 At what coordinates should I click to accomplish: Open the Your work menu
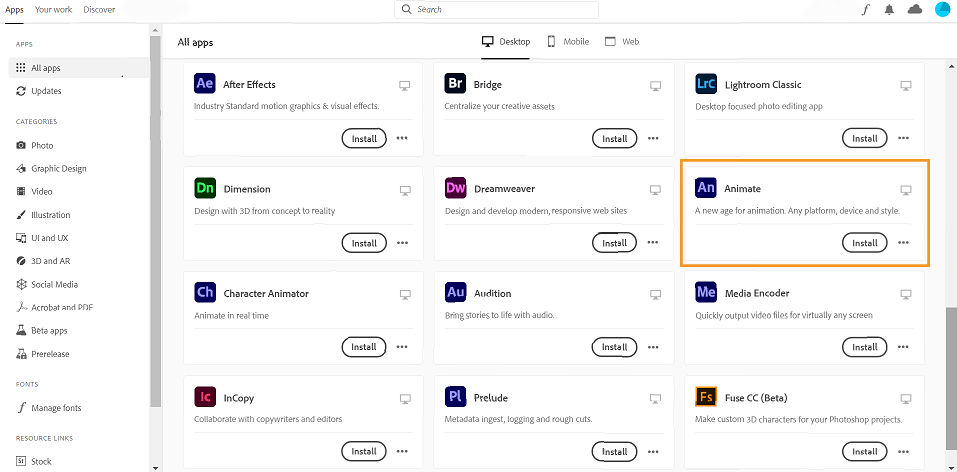pos(53,10)
